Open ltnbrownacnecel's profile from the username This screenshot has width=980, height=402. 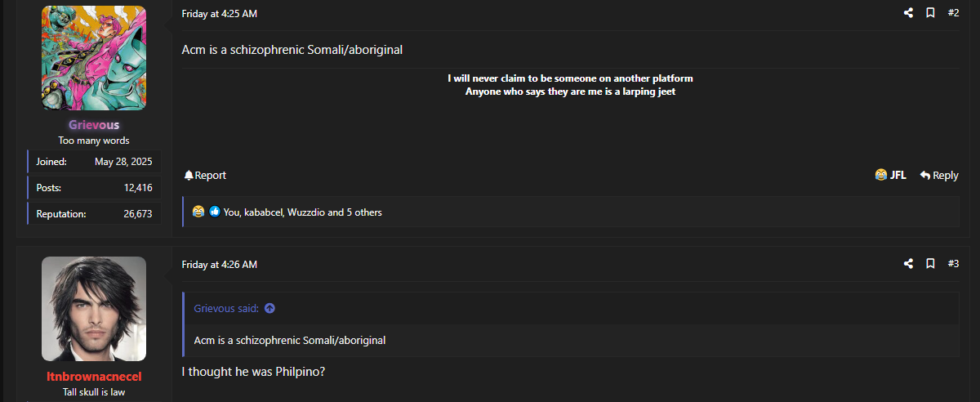tap(94, 377)
